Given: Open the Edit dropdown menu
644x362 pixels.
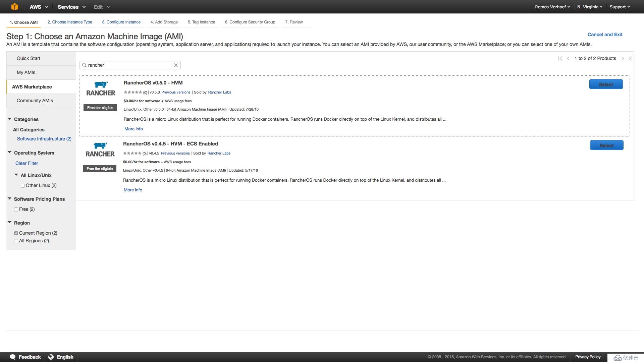Looking at the screenshot, I should click(102, 7).
